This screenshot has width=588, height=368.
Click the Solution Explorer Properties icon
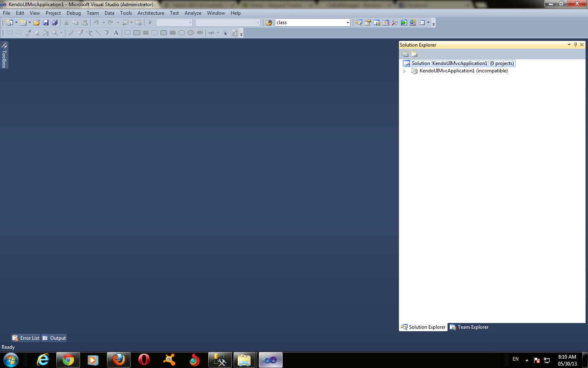[x=405, y=54]
